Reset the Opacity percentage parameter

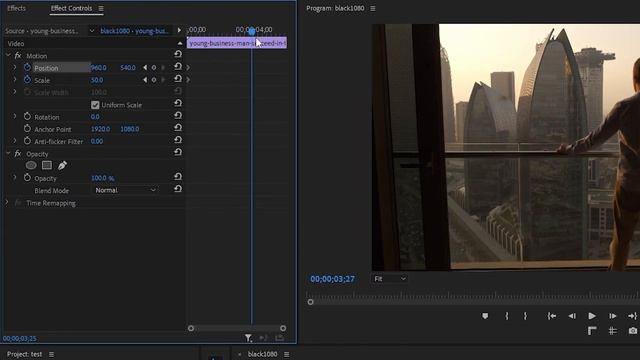[x=178, y=176]
